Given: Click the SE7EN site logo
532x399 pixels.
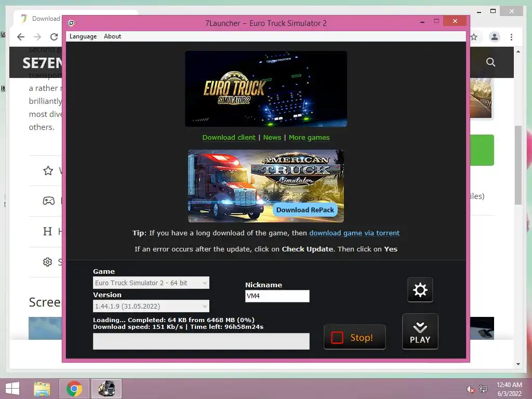Looking at the screenshot, I should coord(43,63).
